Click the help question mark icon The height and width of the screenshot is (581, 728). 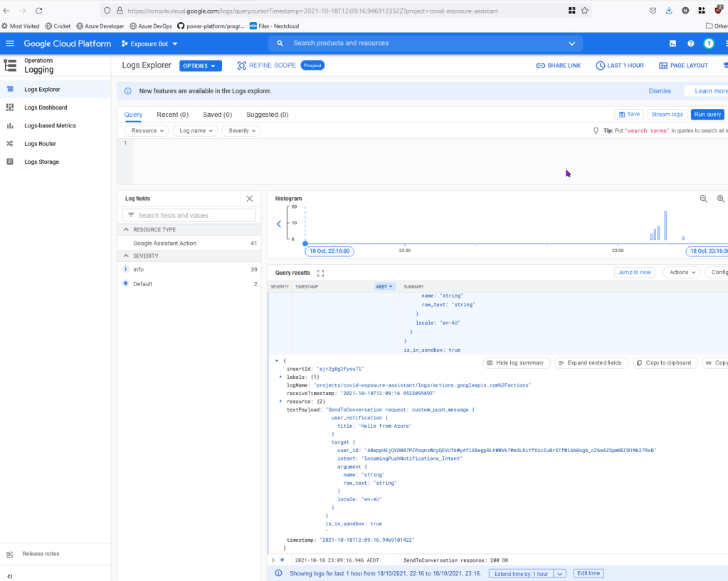tap(690, 43)
